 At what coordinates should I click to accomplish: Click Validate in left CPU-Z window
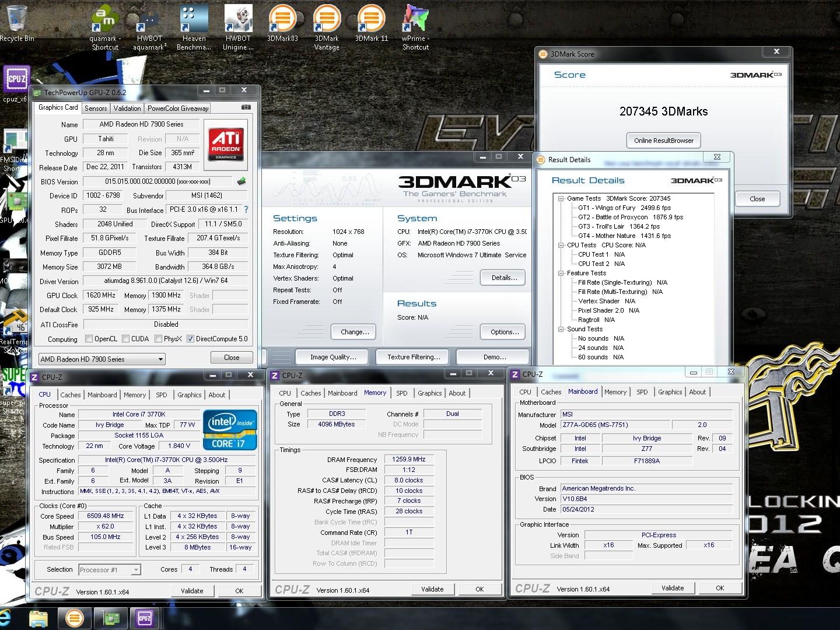pos(192,591)
